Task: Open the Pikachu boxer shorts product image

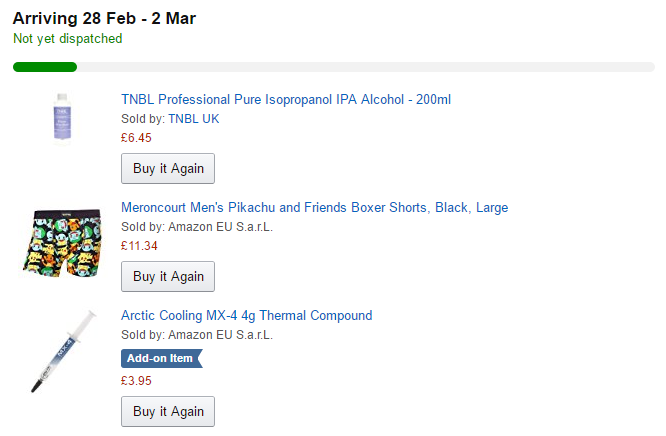Action: (62, 243)
